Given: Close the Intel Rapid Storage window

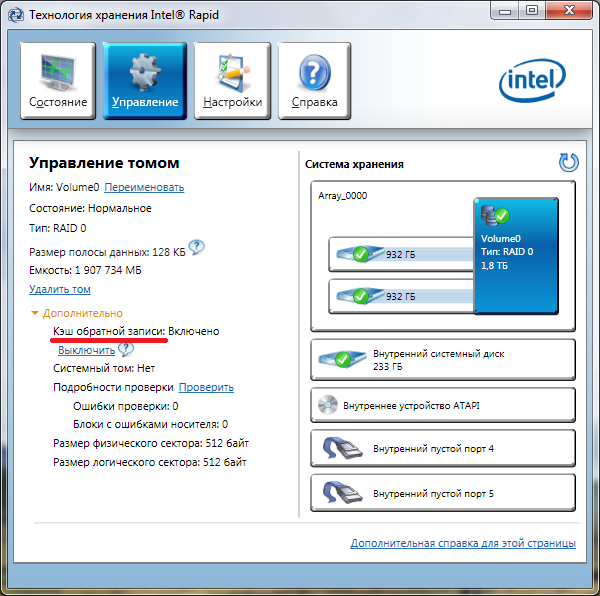Looking at the screenshot, I should point(569,10).
